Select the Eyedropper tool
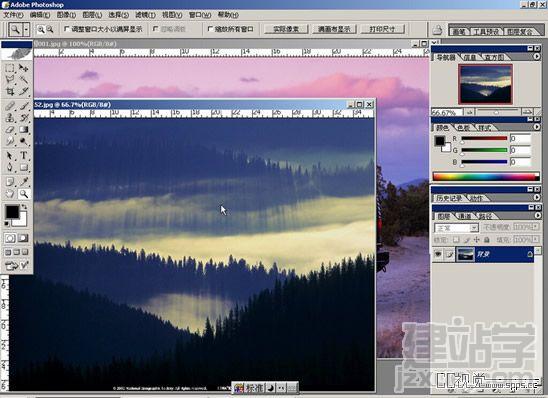This screenshot has height=398, width=548. 23,181
